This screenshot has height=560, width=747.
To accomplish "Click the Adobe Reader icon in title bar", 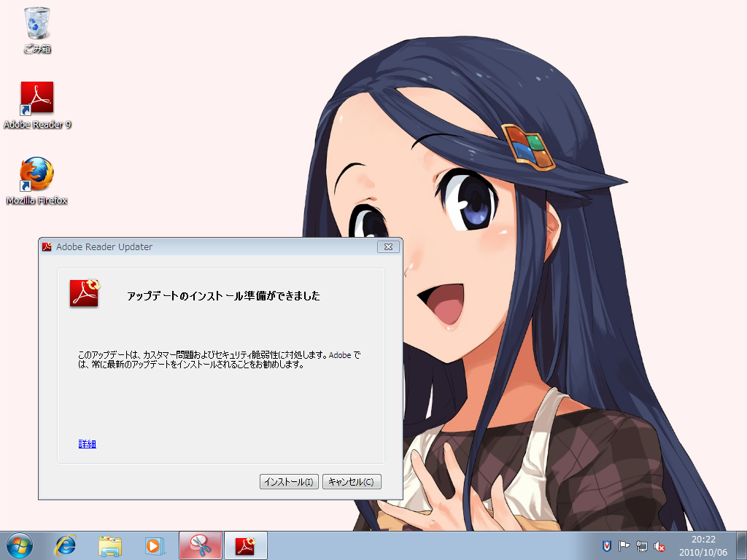I will pyautogui.click(x=47, y=246).
